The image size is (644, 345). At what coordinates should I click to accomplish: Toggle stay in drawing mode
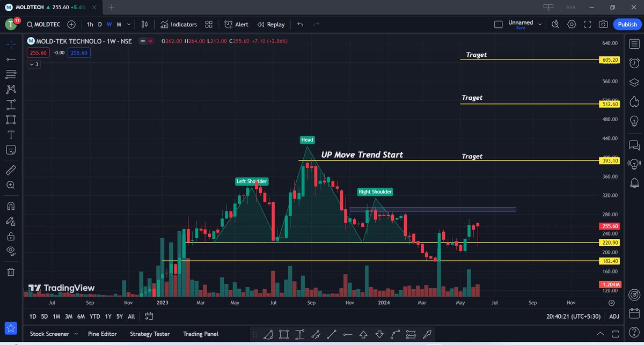click(x=11, y=221)
